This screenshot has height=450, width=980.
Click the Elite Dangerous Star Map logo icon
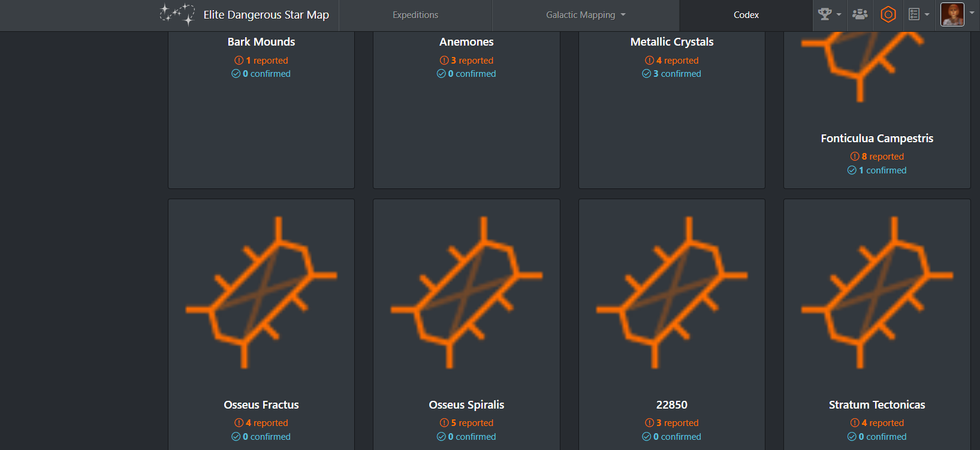[x=177, y=14]
